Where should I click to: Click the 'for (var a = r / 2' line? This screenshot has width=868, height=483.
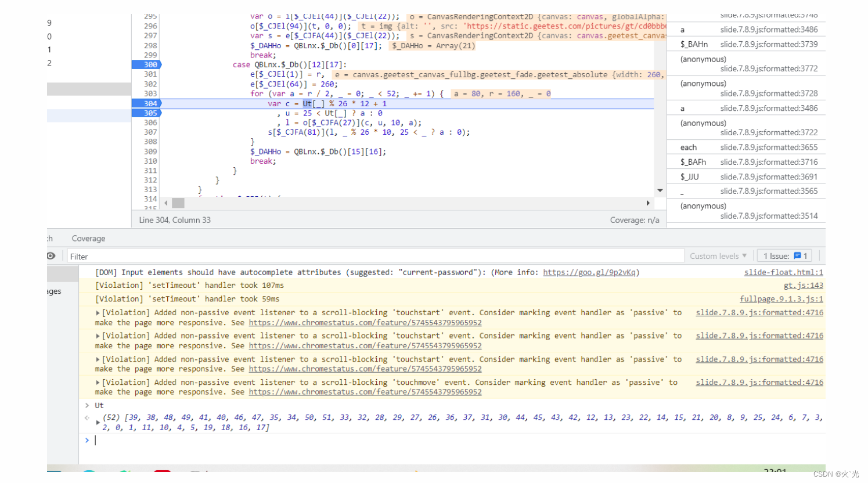(x=347, y=93)
